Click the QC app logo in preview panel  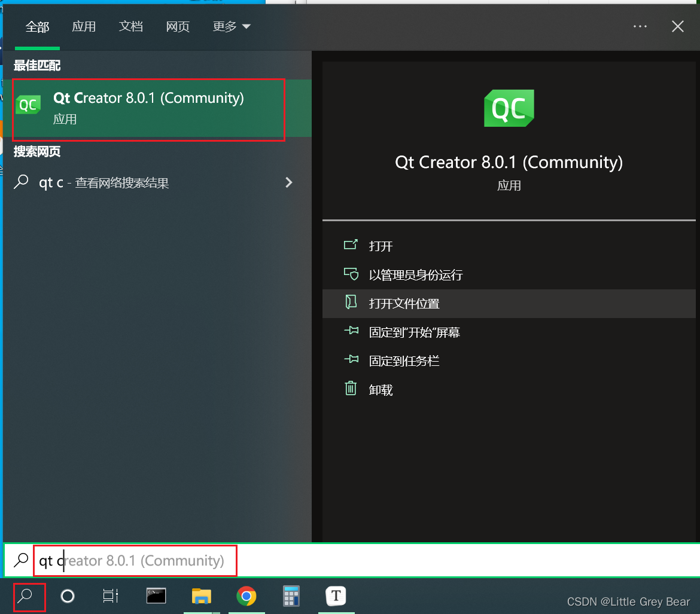pos(509,108)
